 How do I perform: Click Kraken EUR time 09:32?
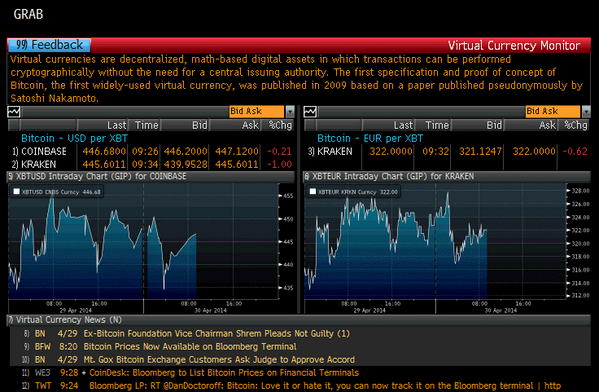pos(435,151)
